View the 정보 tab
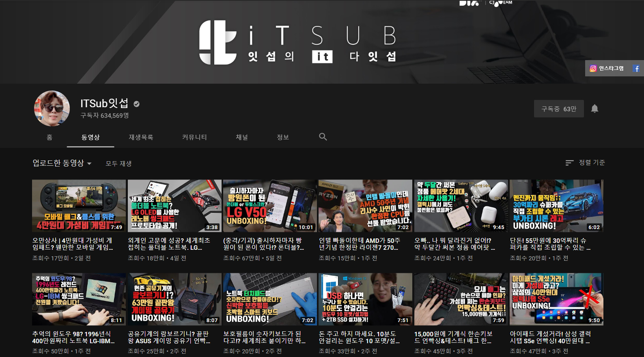644x357 pixels. coord(283,137)
